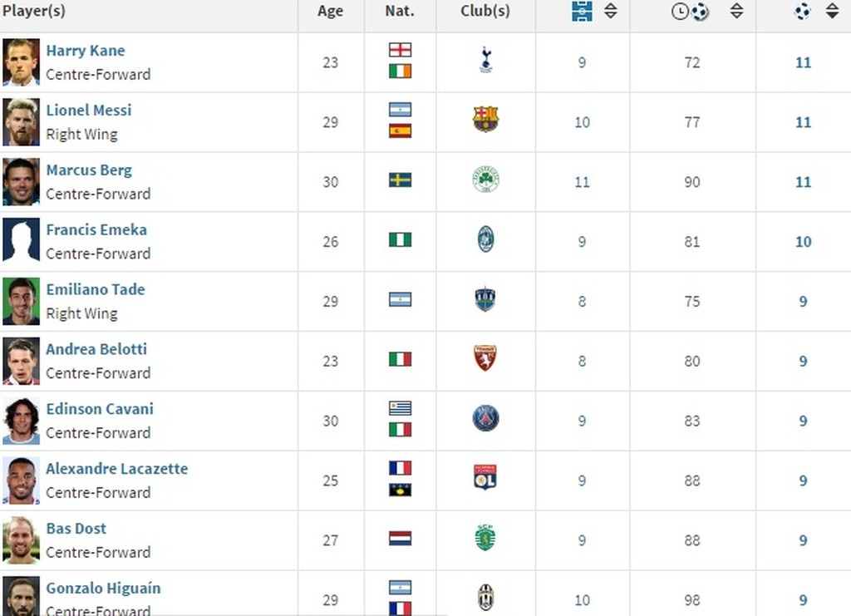Open Harry Kane's player profile link
The image size is (851, 616).
point(86,51)
